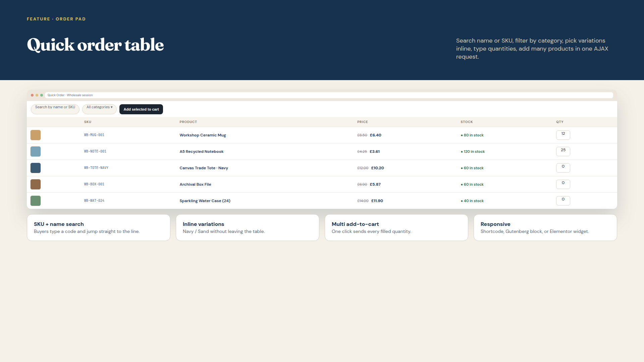Screen dimensions: 644x362
Task: Click SKU text WB-BOX-001
Action: point(94,184)
